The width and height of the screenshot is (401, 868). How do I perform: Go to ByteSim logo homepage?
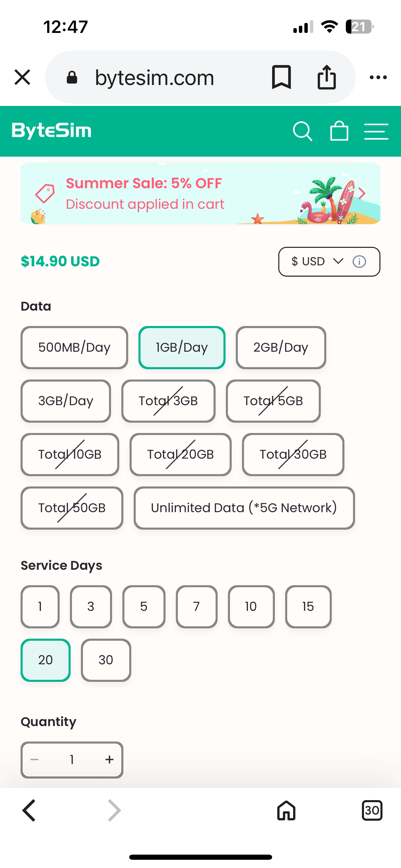tap(52, 131)
